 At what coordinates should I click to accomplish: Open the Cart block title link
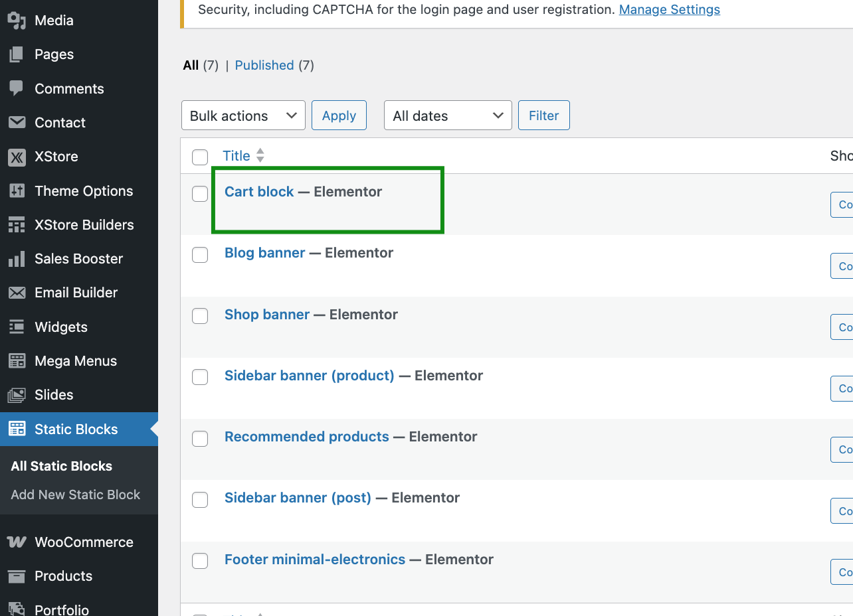click(x=259, y=192)
